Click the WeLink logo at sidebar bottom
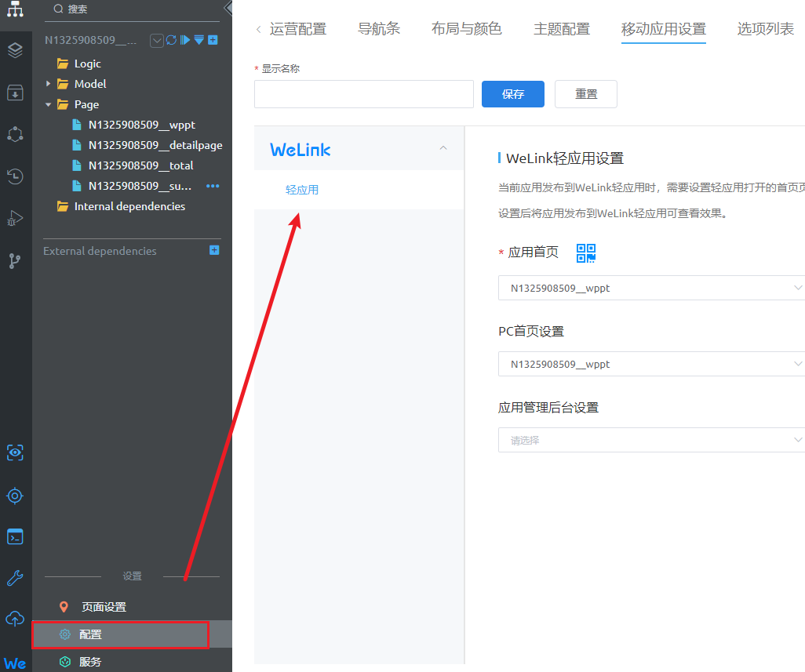The height and width of the screenshot is (672, 805). [x=15, y=663]
